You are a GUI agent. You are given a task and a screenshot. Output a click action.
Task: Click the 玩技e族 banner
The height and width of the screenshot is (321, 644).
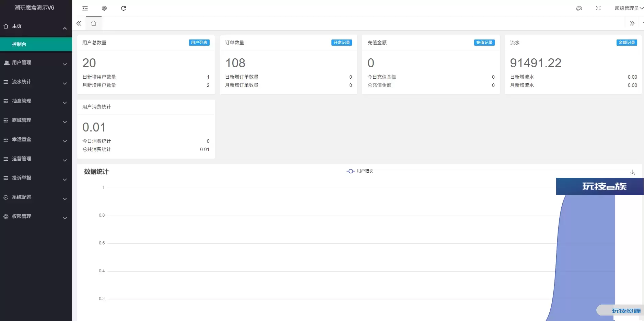pyautogui.click(x=600, y=186)
